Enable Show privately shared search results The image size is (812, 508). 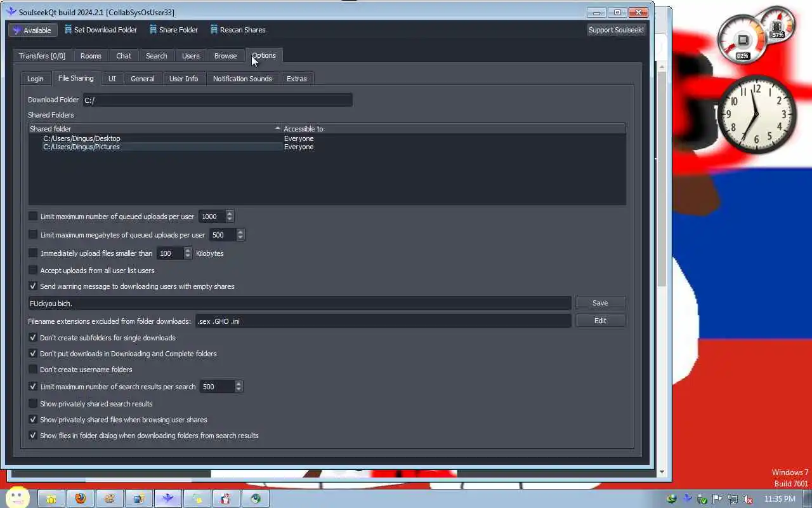[33, 404]
